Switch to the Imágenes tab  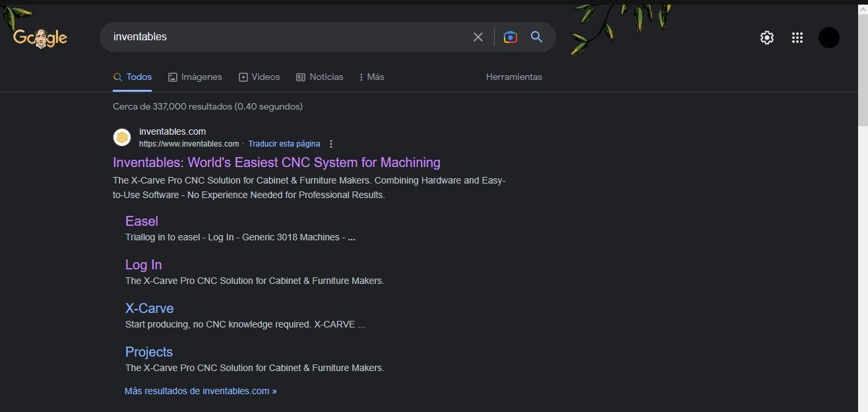point(195,77)
